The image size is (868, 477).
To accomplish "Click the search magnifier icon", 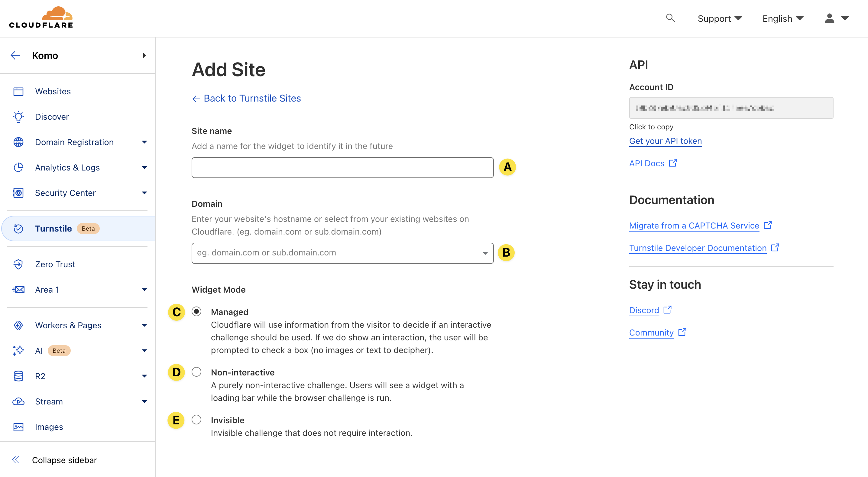I will pyautogui.click(x=670, y=18).
